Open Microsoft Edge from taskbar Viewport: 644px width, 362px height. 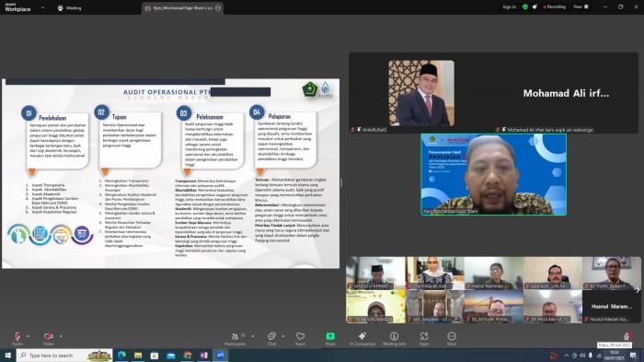(x=122, y=355)
